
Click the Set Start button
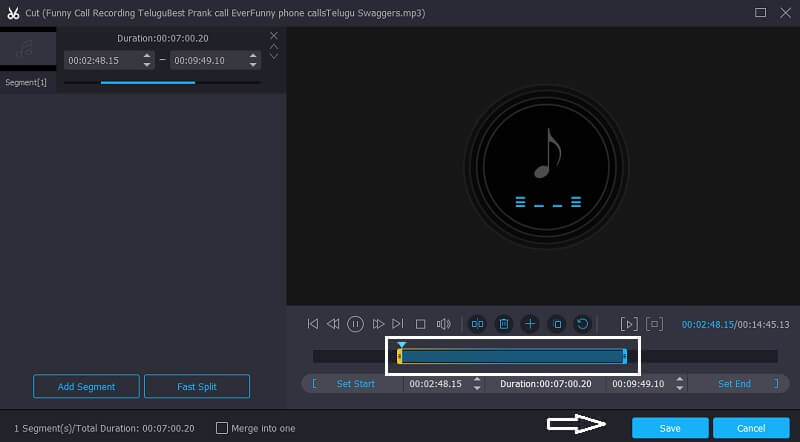[355, 384]
